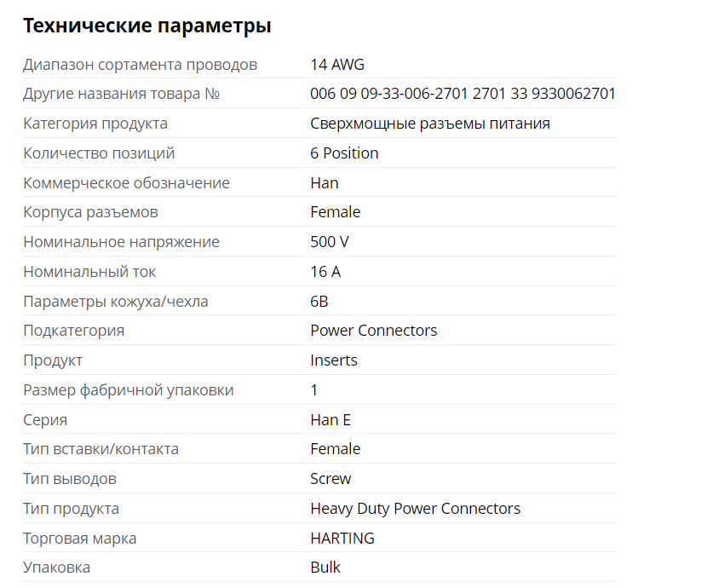Viewport: 707px width, 588px height.
Task: Click the '16 A' rated current value
Action: [x=325, y=272]
